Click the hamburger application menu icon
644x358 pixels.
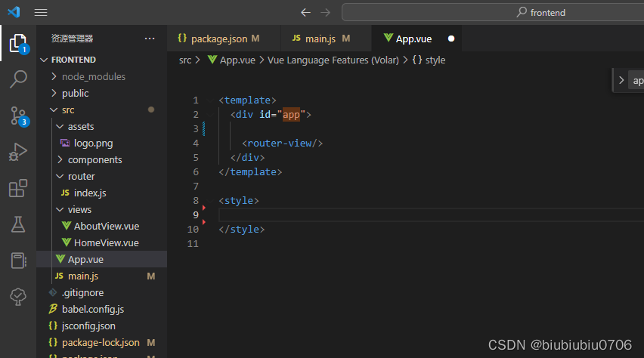click(41, 12)
